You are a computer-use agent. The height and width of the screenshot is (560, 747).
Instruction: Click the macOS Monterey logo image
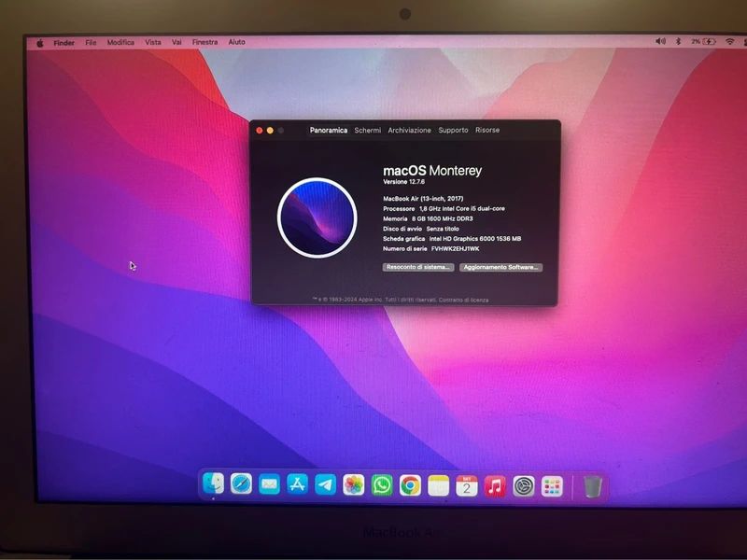(x=317, y=217)
